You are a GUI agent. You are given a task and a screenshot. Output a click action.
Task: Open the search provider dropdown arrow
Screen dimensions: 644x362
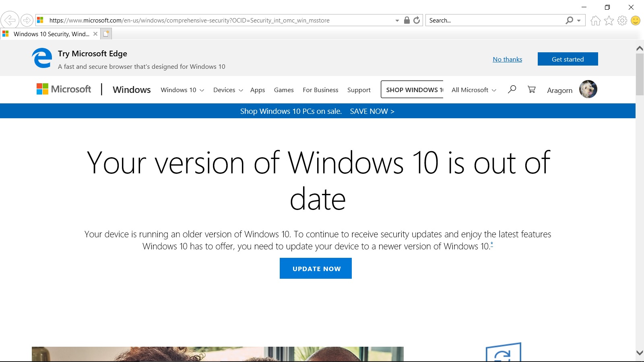[579, 21]
